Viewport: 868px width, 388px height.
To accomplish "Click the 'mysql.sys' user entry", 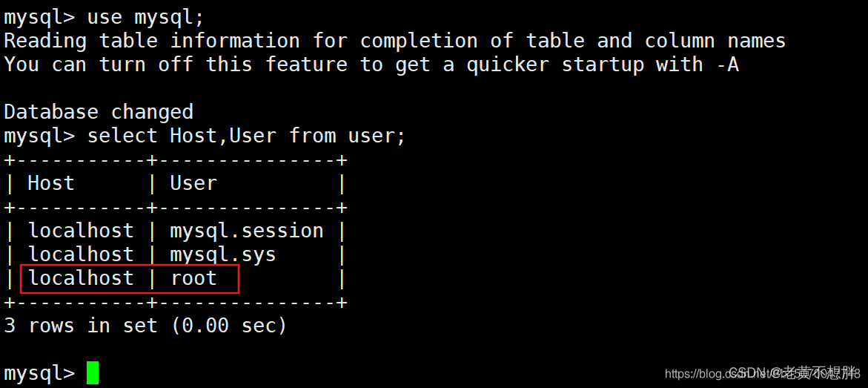I will pyautogui.click(x=222, y=254).
